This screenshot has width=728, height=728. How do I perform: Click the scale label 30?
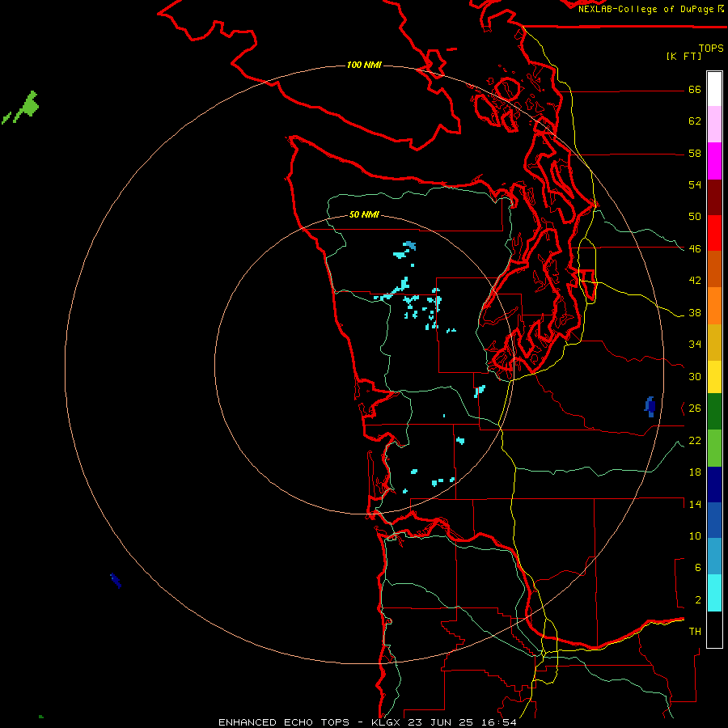(695, 376)
